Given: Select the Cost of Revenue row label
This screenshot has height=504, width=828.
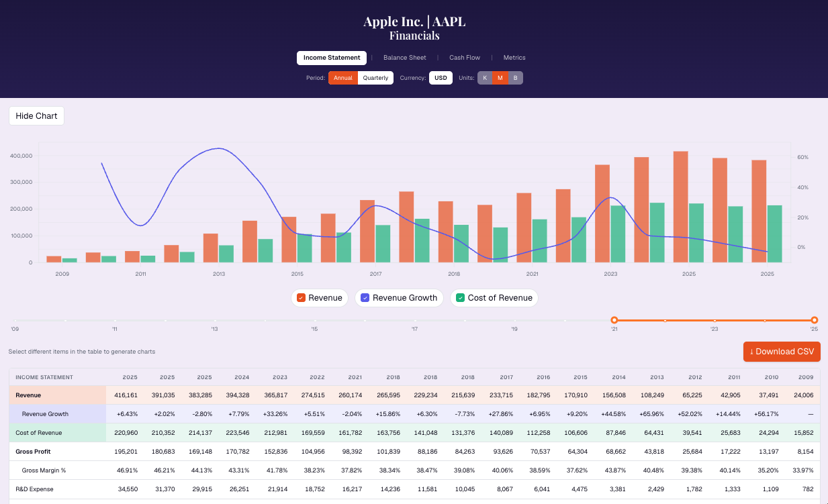Looking at the screenshot, I should 39,433.
